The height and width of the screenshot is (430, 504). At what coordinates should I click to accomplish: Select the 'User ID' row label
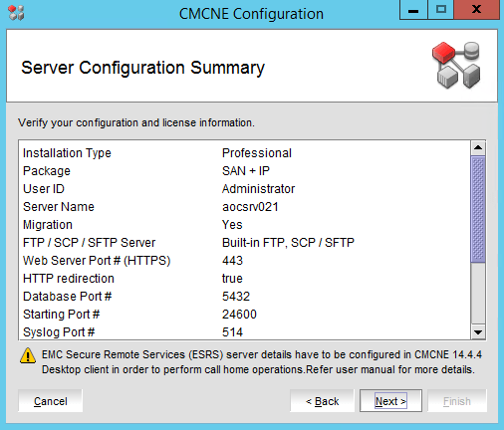(44, 189)
